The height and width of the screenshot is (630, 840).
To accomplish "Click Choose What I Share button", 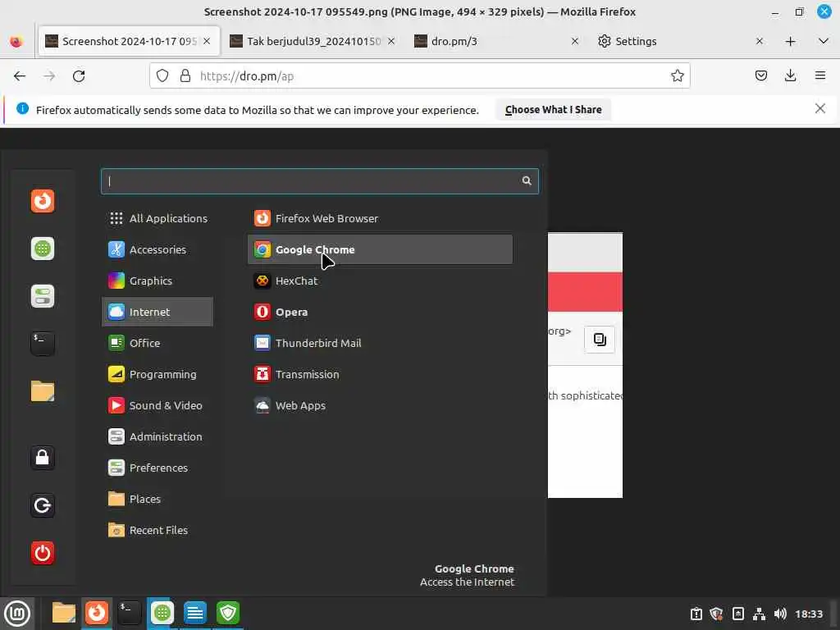I will 554,110.
